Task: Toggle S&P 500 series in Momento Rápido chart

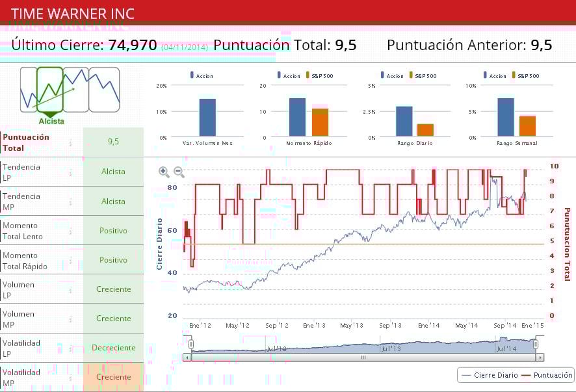Action: pos(320,75)
